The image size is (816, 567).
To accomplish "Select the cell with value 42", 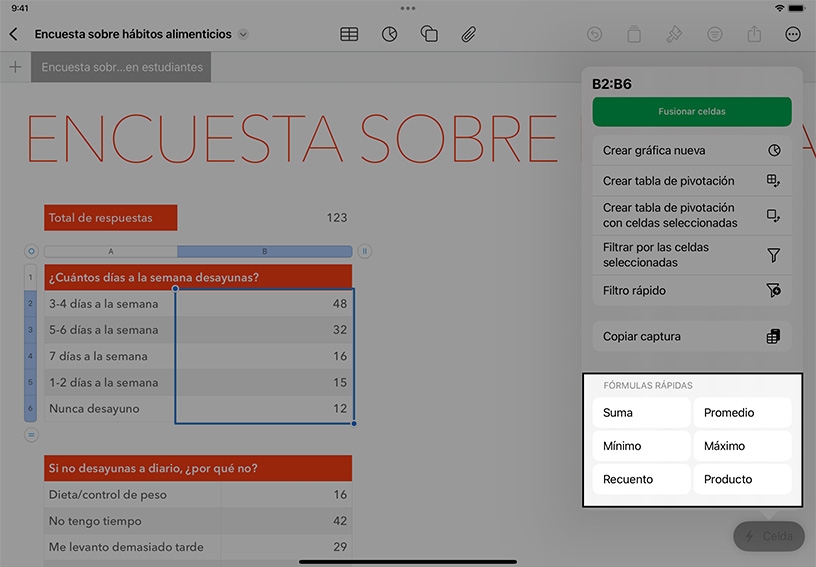I will [x=287, y=521].
